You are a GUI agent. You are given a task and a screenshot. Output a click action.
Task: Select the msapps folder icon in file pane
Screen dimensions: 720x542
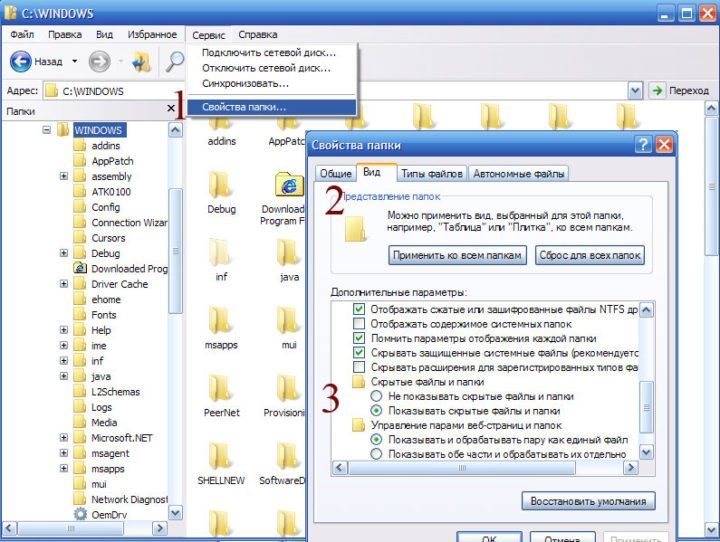(221, 321)
